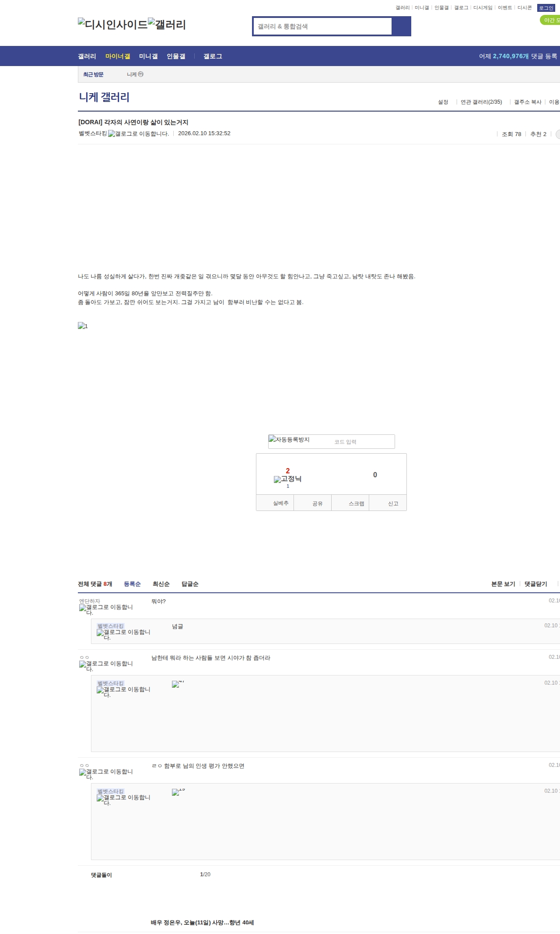Click author 벨벳스타킹 in the post header
This screenshot has height=934, width=560.
93,133
